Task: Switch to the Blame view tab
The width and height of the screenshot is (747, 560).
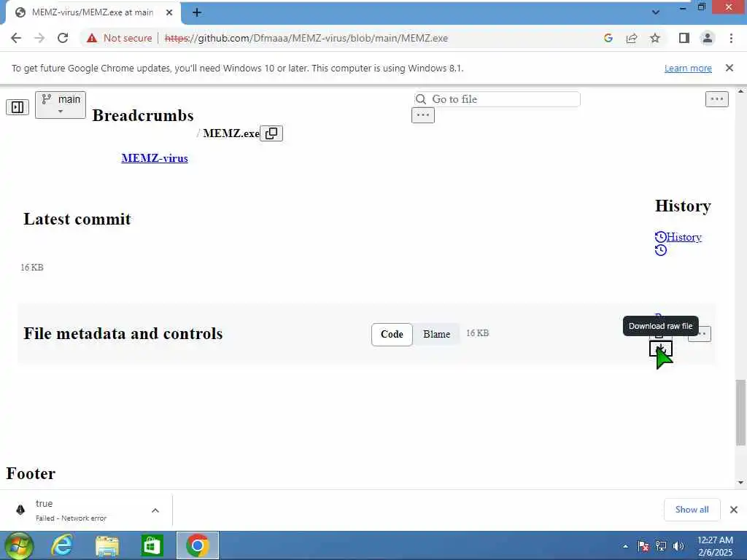Action: point(436,334)
